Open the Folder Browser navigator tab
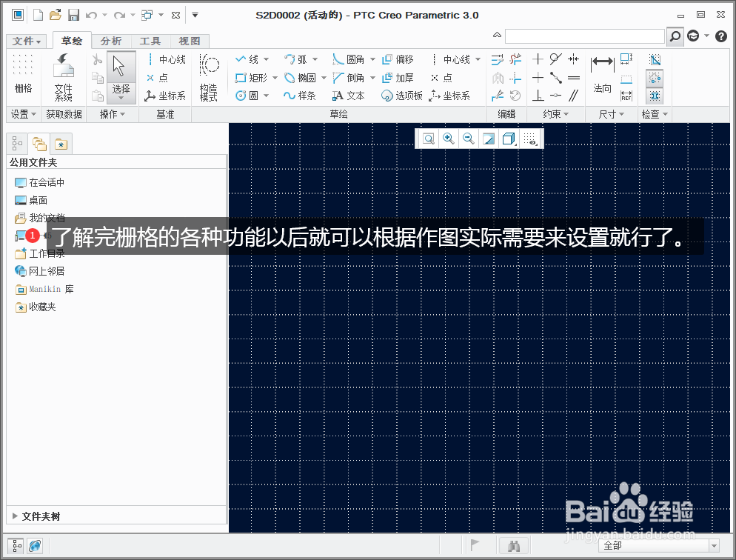Screen dimensions: 736x560 click(39, 144)
